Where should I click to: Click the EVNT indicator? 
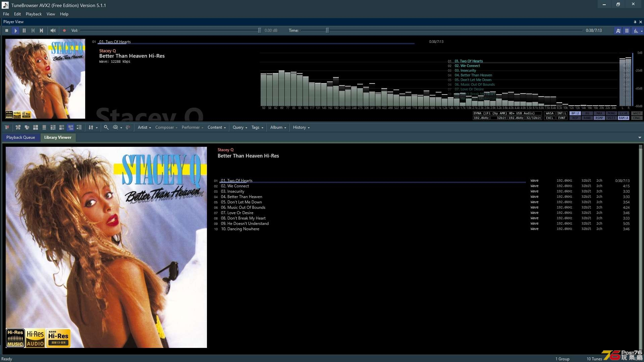[562, 118]
